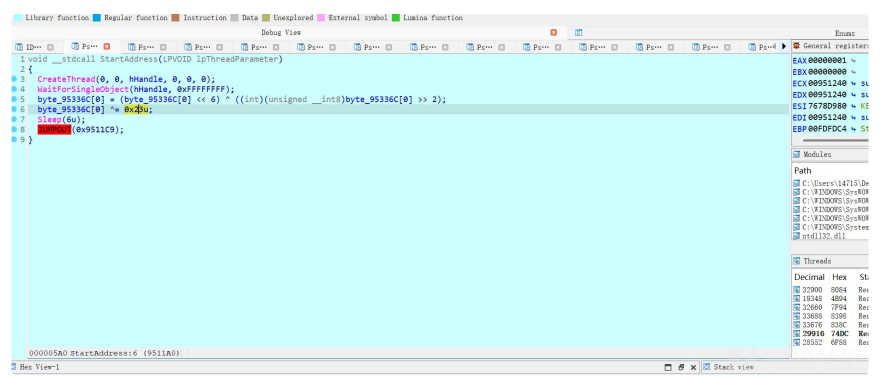Screen dimensions: 880x378
Task: Follow the jump arrow beside EDX value
Action: point(854,95)
